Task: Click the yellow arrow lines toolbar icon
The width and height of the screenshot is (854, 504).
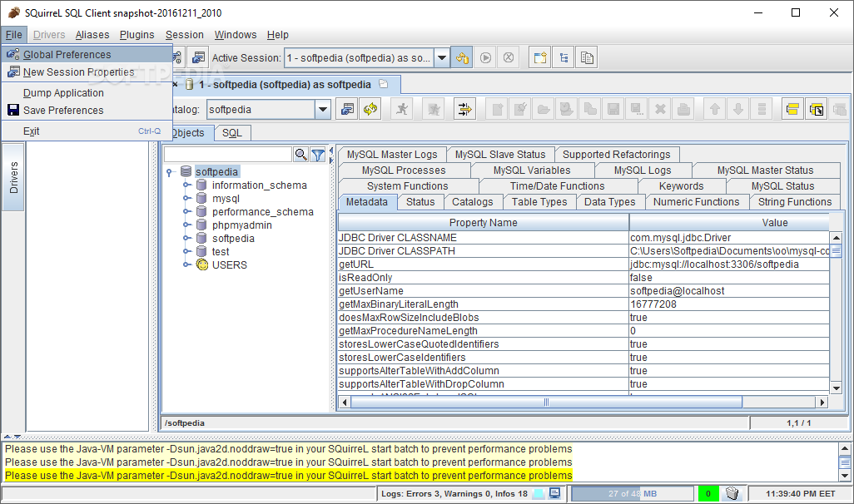Action: (464, 110)
